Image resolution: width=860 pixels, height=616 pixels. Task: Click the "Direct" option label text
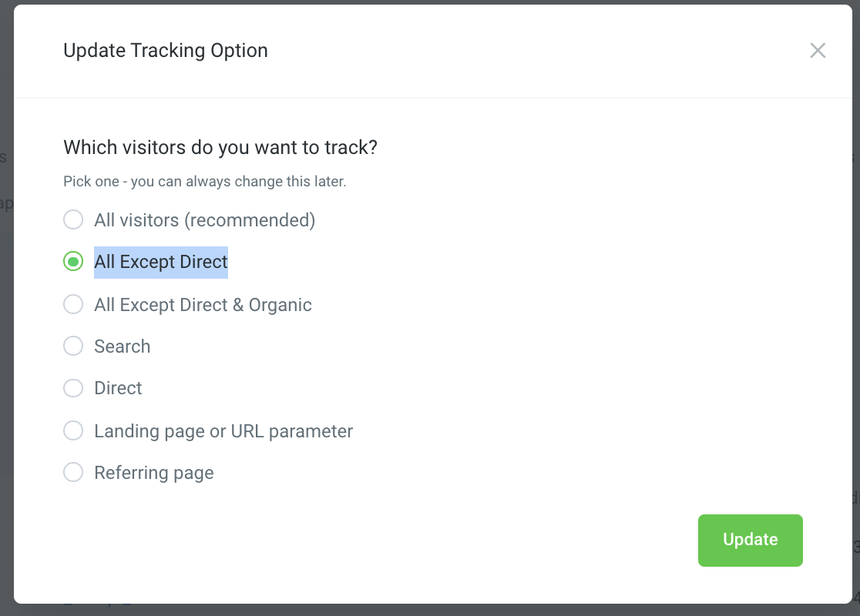[118, 388]
